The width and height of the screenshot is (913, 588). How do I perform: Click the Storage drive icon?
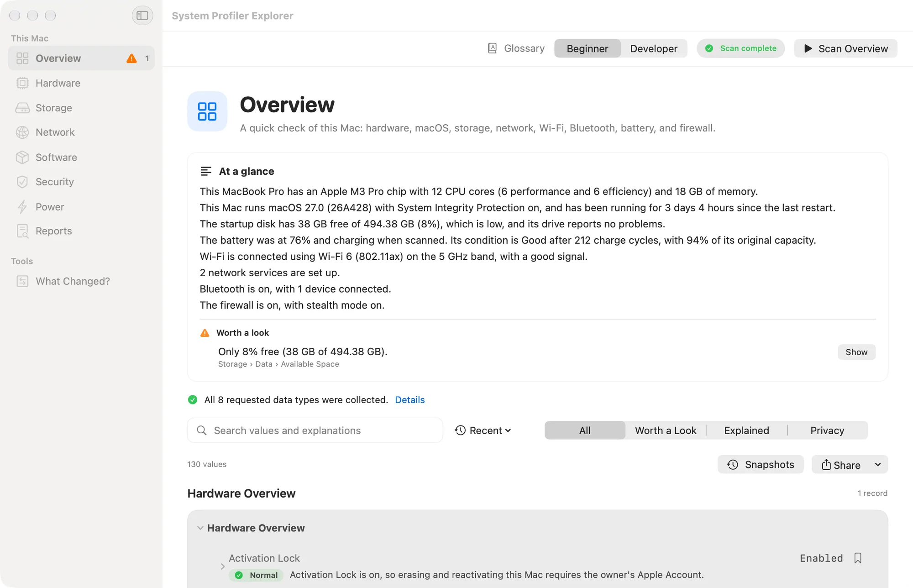click(22, 108)
